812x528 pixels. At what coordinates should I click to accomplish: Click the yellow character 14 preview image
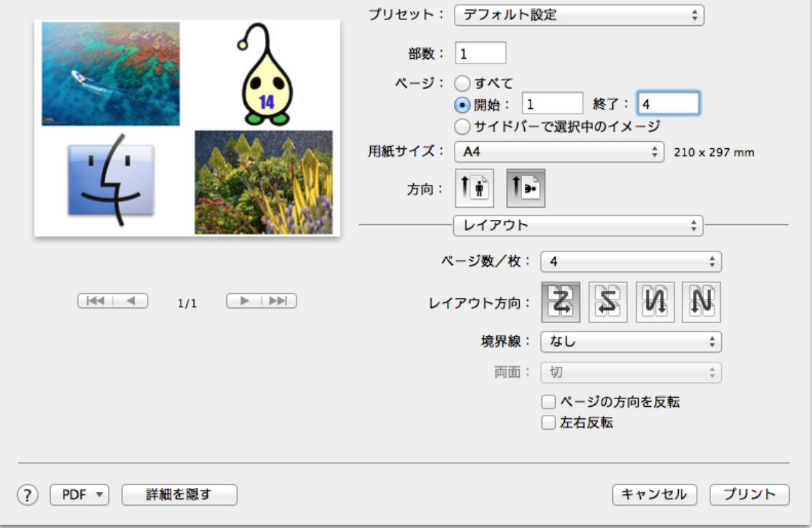coord(265,74)
